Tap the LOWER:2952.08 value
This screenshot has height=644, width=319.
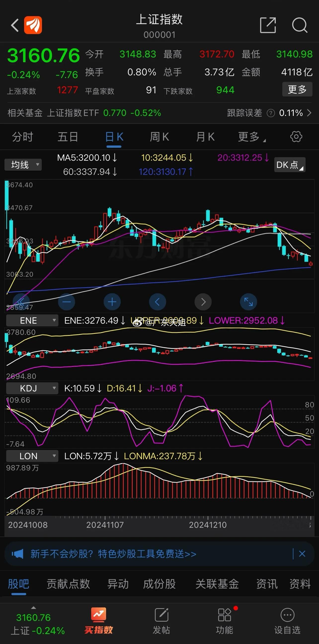[247, 320]
